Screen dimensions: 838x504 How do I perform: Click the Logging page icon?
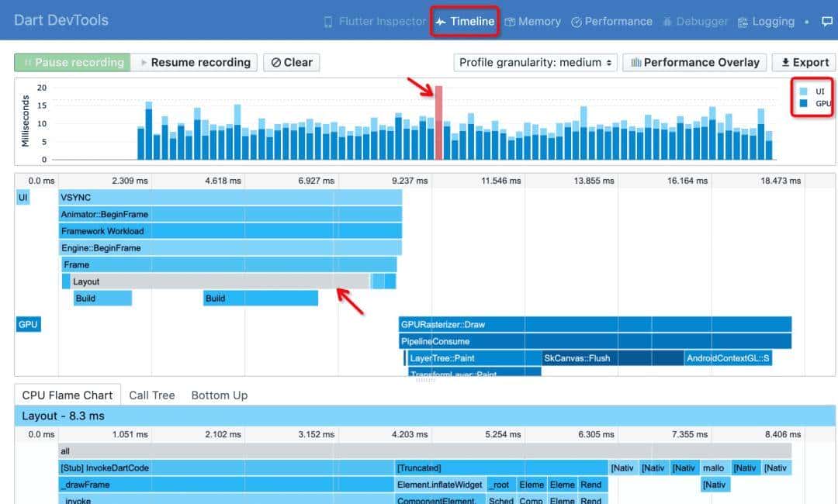(x=743, y=22)
